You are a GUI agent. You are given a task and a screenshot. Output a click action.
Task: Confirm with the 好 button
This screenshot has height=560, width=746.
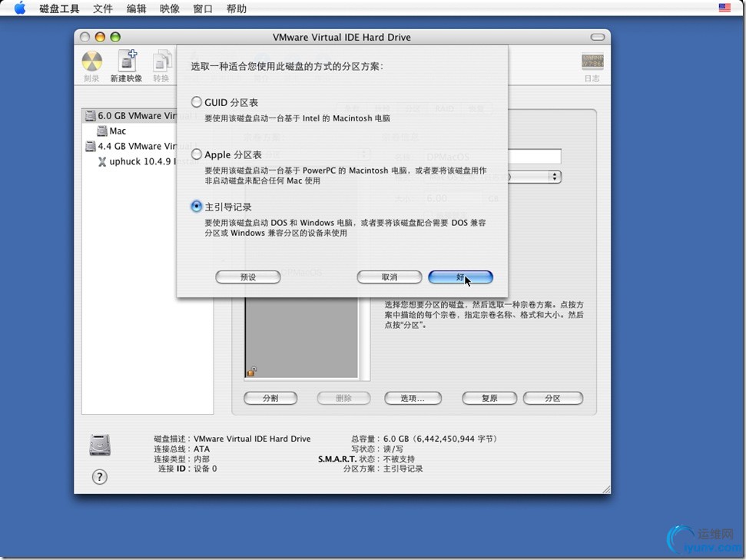[x=460, y=277]
